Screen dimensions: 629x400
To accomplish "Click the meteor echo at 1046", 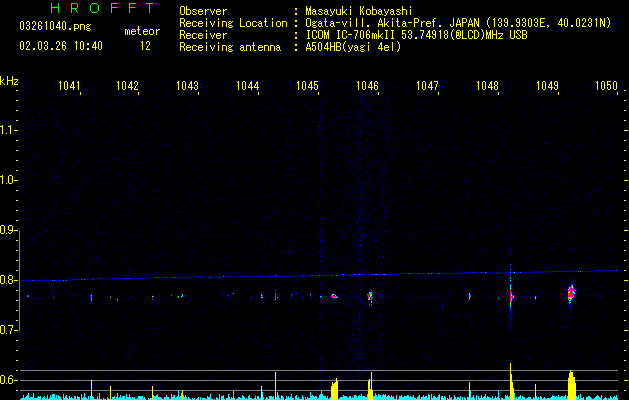I will click(x=370, y=297).
